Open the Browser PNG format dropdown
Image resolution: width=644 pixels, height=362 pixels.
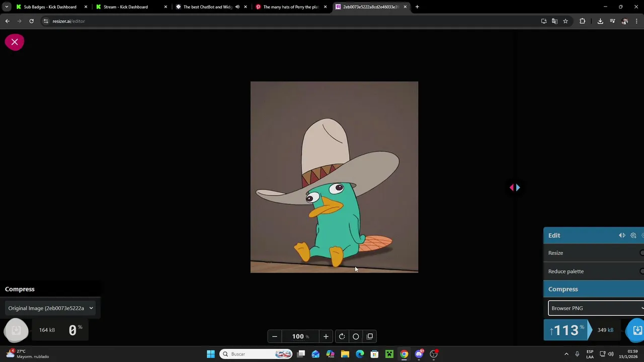click(596, 308)
